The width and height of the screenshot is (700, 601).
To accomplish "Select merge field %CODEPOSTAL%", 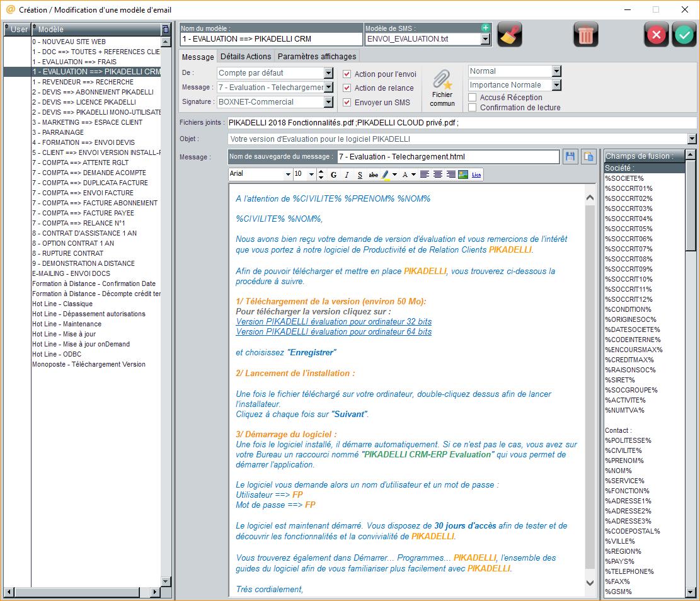I will pyautogui.click(x=644, y=531).
